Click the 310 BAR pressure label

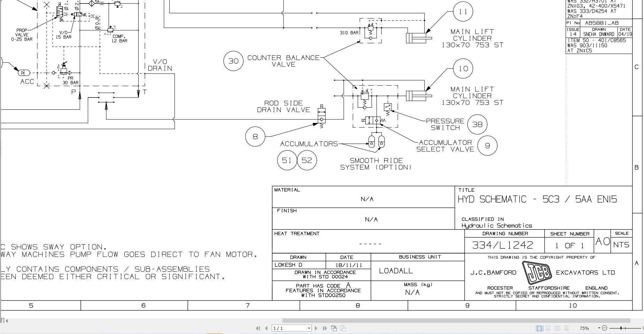point(349,33)
